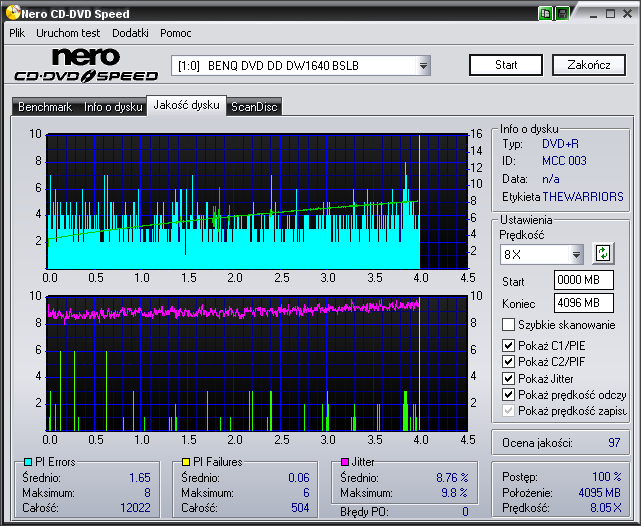Click the green copy-to-clipboard icon in title bar
This screenshot has width=641, height=526.
coord(545,13)
